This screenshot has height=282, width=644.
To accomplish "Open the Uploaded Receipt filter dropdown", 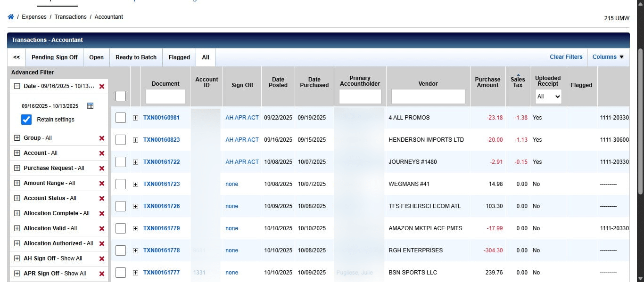I will [548, 96].
